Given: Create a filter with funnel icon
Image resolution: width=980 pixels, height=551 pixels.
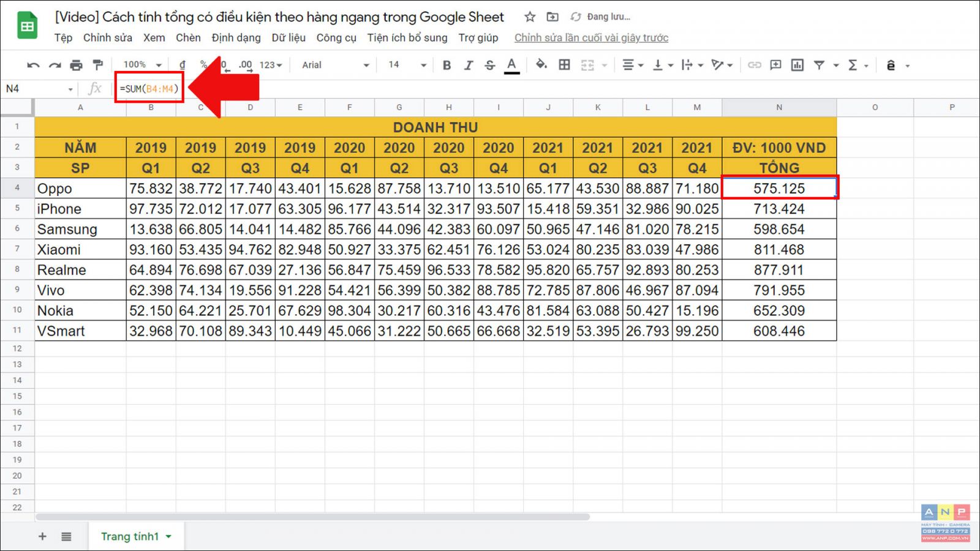Looking at the screenshot, I should [x=819, y=65].
